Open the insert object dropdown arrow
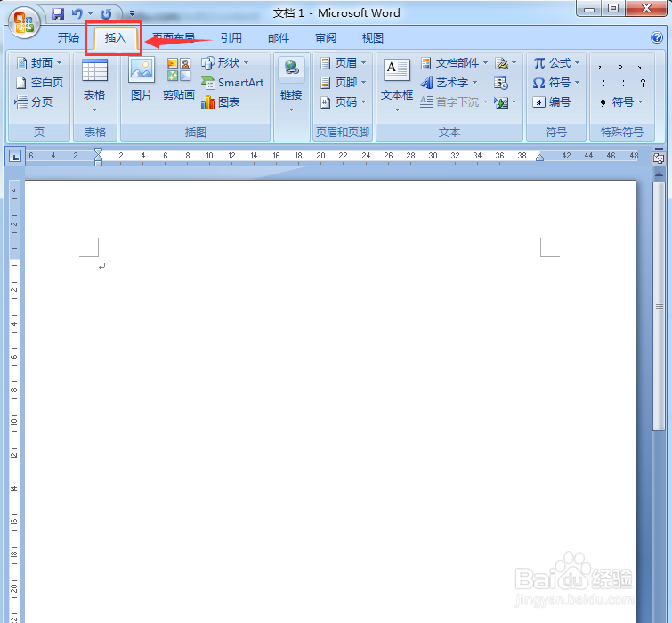 click(x=514, y=102)
